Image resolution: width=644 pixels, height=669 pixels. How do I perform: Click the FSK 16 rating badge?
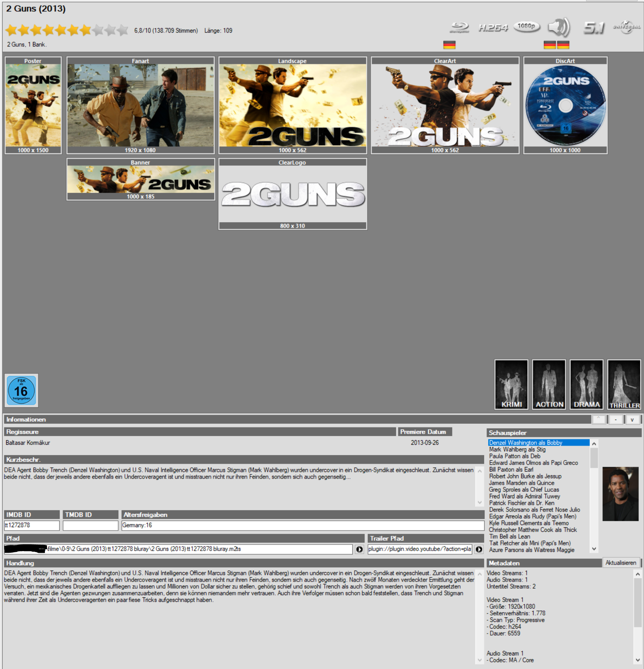pyautogui.click(x=21, y=390)
